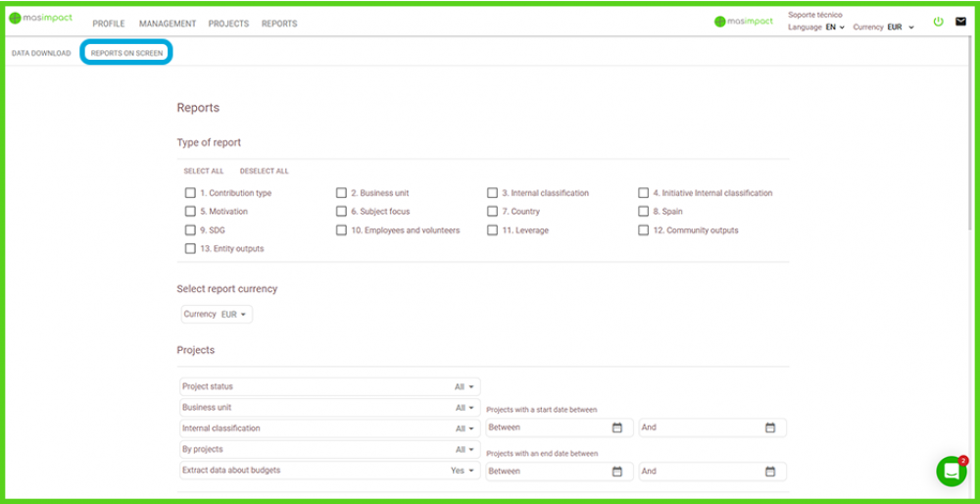980x504 pixels.
Task: Click the masimpact logo at top left
Action: tap(41, 19)
